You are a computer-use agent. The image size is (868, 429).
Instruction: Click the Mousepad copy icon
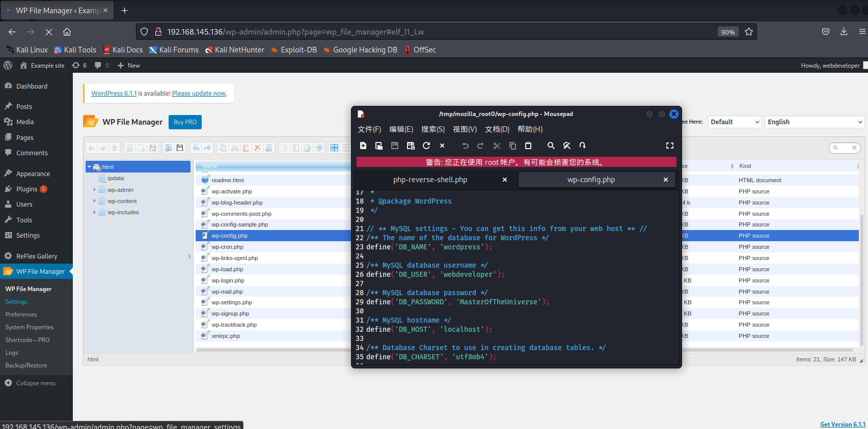512,146
